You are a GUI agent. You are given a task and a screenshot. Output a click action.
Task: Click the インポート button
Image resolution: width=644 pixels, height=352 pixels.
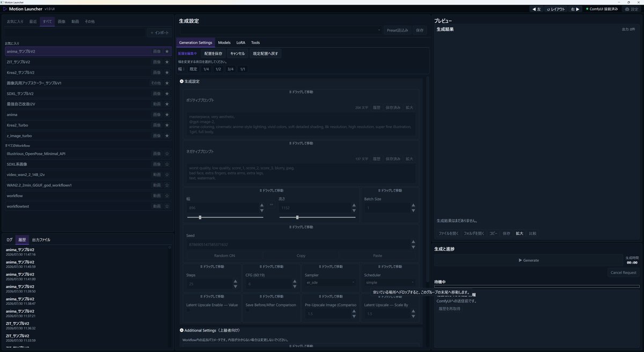pos(160,33)
